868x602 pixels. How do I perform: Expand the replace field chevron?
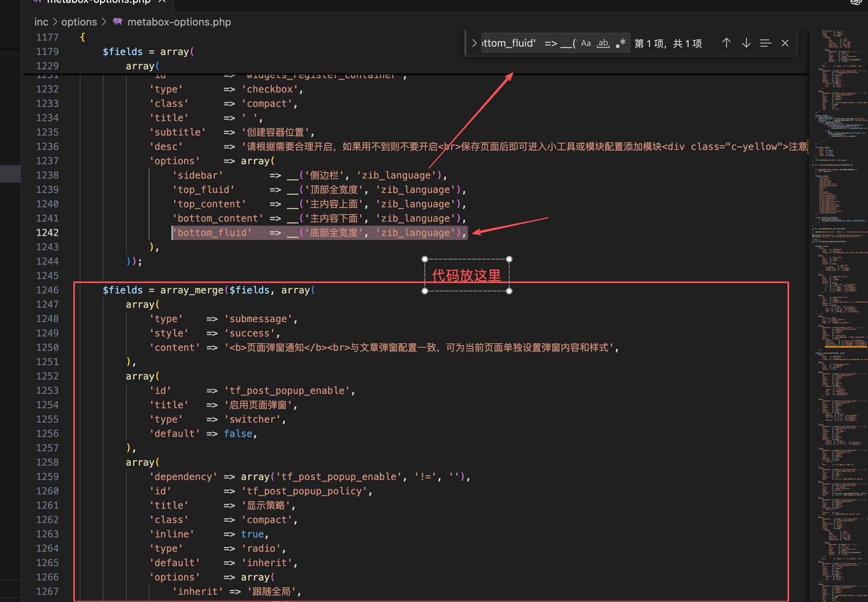pos(474,43)
